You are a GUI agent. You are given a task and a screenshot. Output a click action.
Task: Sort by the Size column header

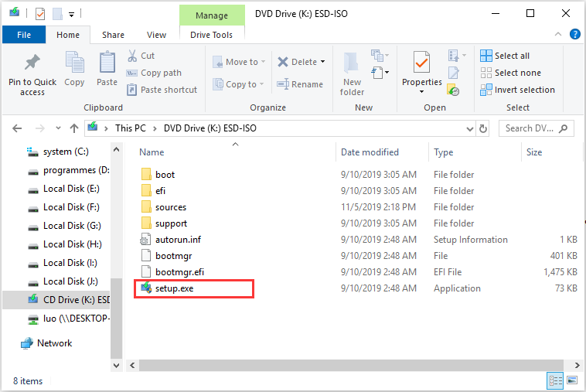534,152
